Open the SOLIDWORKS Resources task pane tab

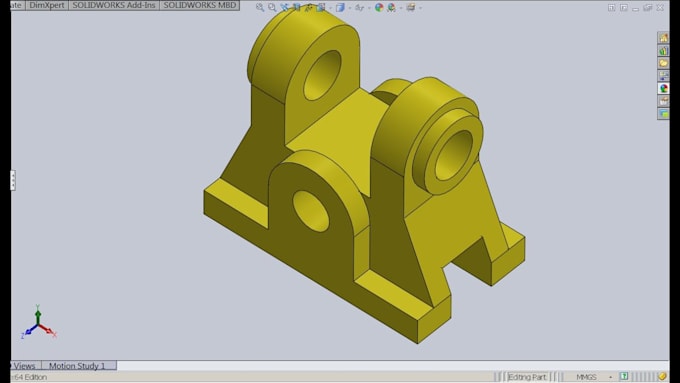pos(663,38)
